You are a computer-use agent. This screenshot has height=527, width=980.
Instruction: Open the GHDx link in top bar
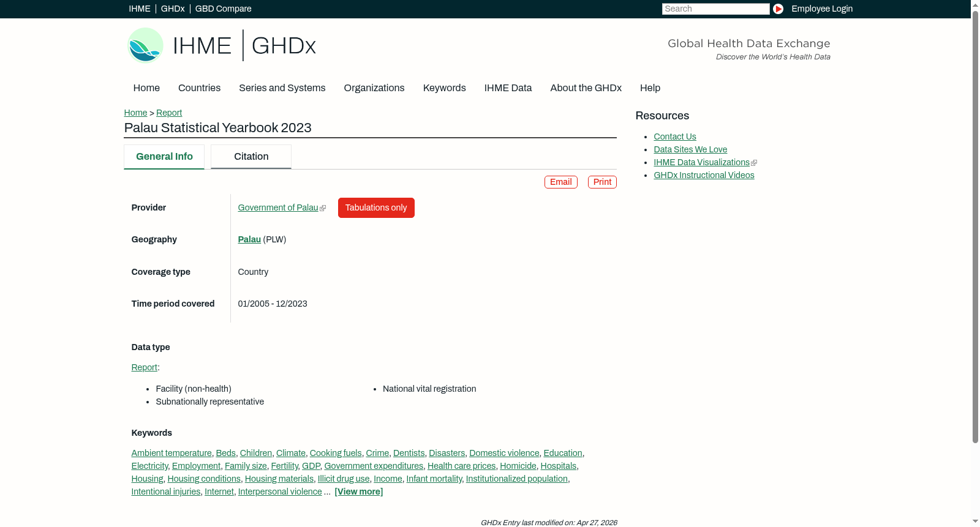click(x=173, y=9)
